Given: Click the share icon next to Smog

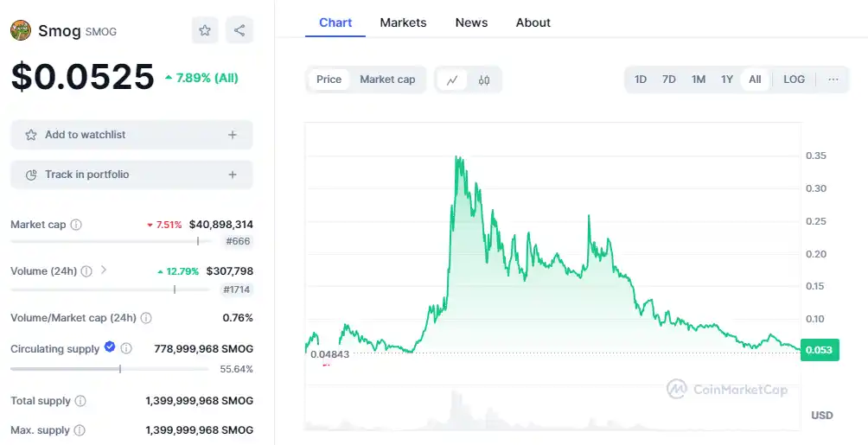Looking at the screenshot, I should [239, 31].
